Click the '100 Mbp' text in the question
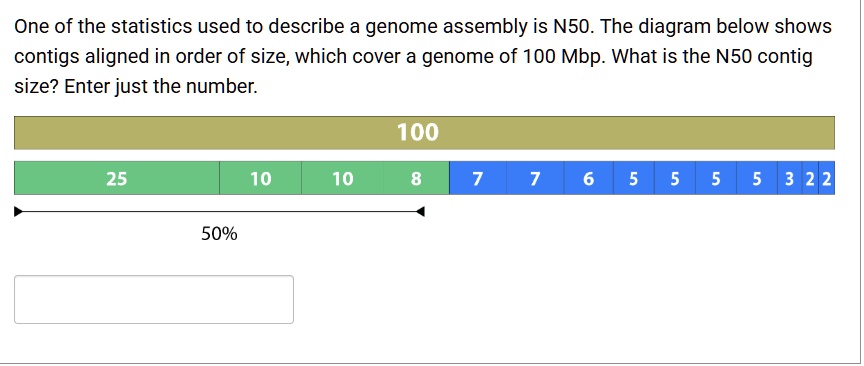Image resolution: width=864 pixels, height=366 pixels. point(561,56)
